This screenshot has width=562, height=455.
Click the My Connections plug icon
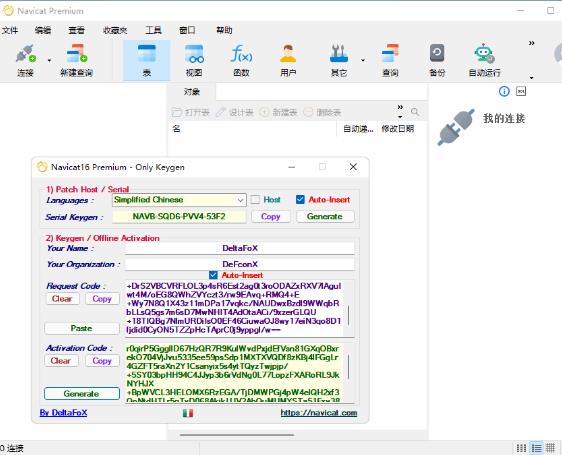[x=456, y=127]
